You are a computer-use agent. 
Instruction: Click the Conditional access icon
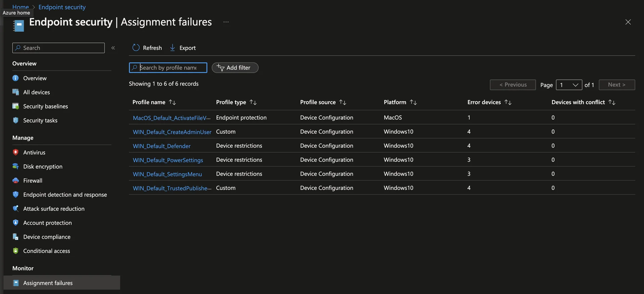coord(15,251)
